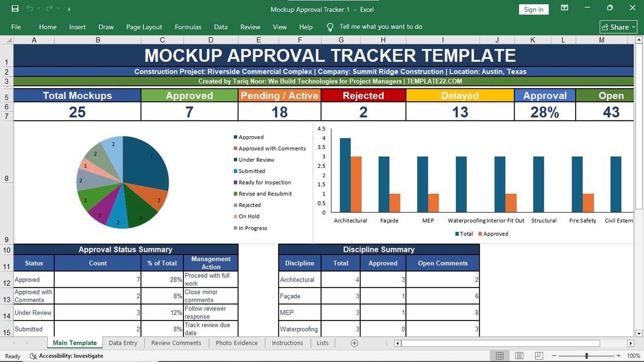Click the Total Mockups value 25

[77, 112]
